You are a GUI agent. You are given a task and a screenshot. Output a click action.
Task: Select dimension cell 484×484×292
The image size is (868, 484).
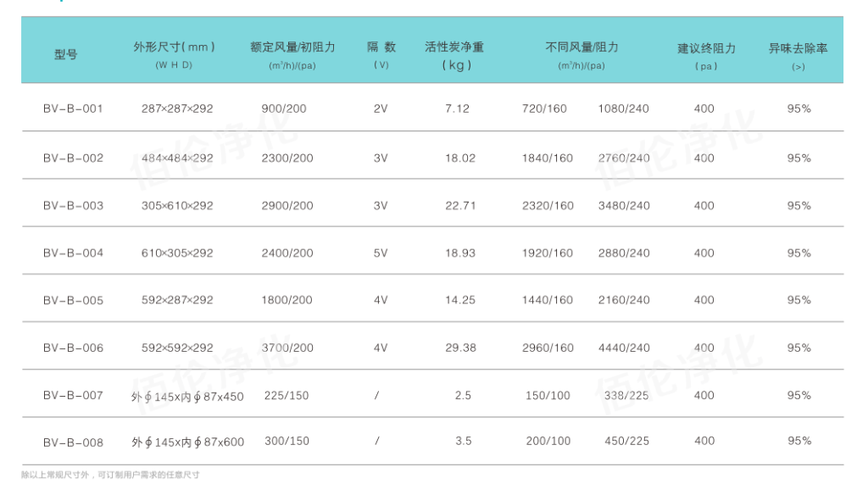tap(177, 158)
